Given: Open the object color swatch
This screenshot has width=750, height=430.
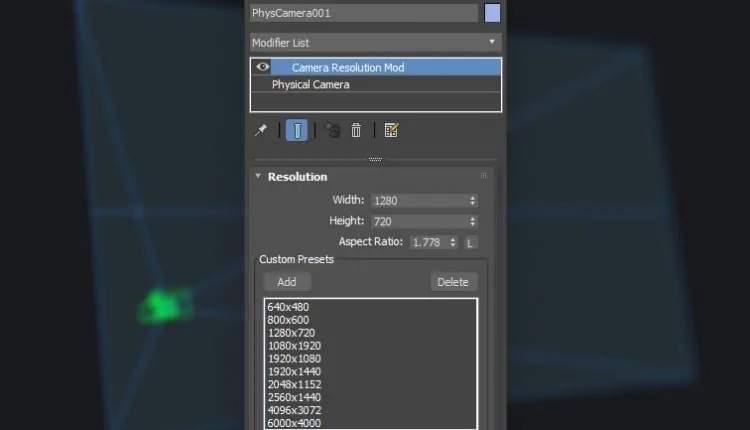Looking at the screenshot, I should [x=492, y=13].
